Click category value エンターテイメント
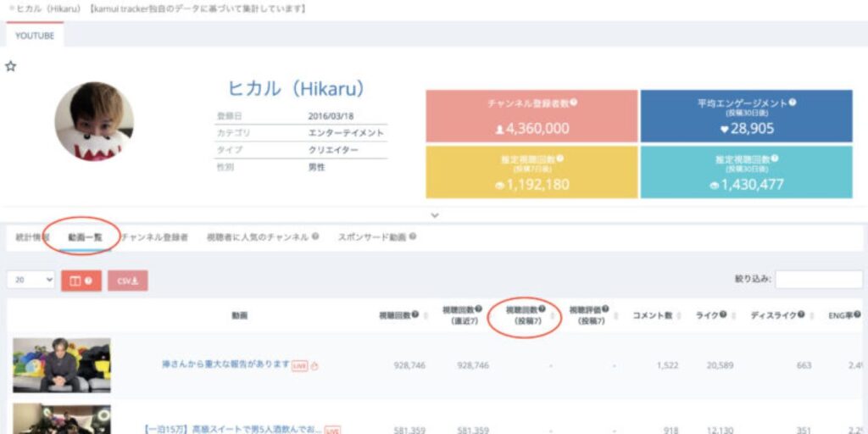868x434 pixels. pyautogui.click(x=346, y=133)
